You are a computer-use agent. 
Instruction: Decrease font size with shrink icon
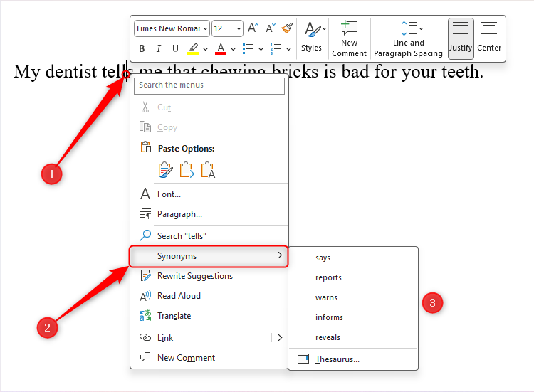coord(271,28)
